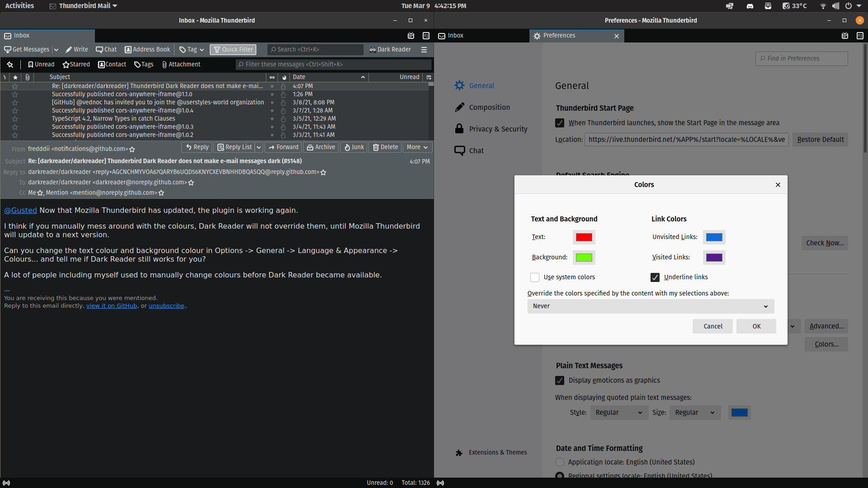Open the Thunderbird Mail top bar menu

(x=83, y=6)
